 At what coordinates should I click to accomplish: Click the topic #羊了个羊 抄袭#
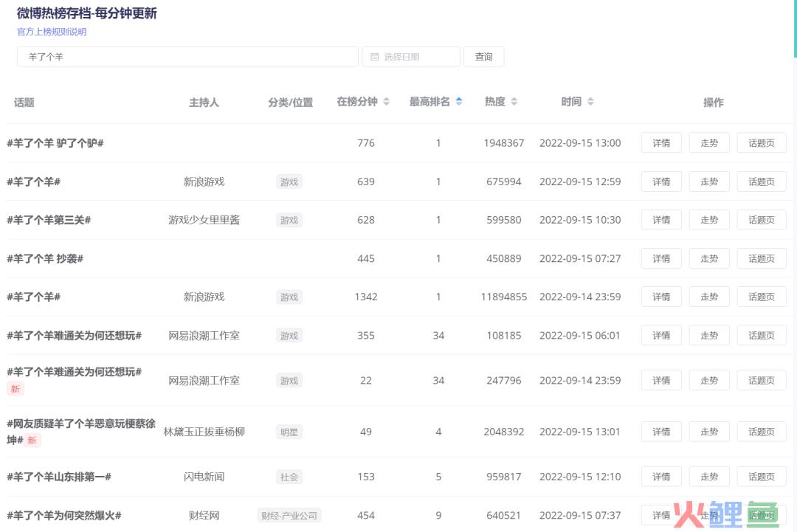point(45,259)
